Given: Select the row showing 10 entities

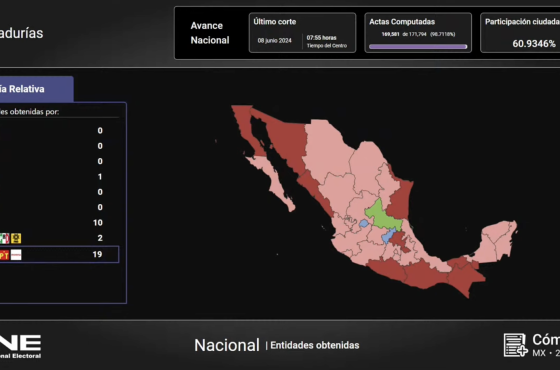Looking at the screenshot, I should point(59,222).
